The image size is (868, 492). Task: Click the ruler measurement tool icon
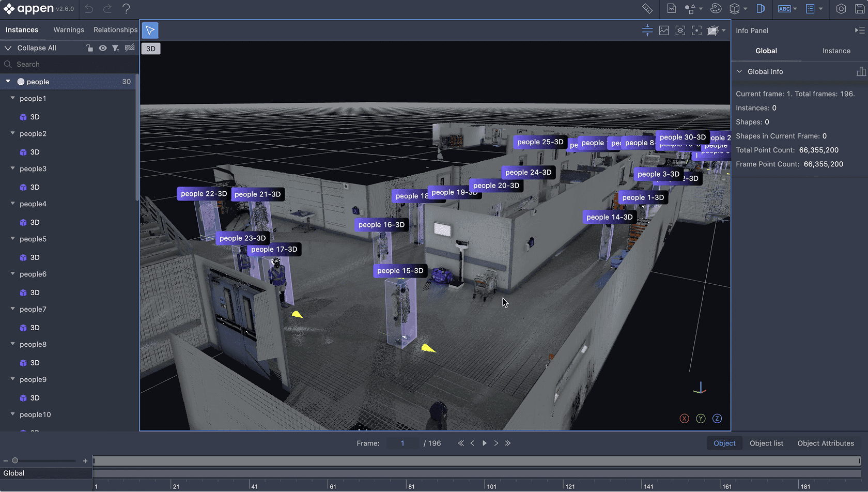tap(647, 9)
